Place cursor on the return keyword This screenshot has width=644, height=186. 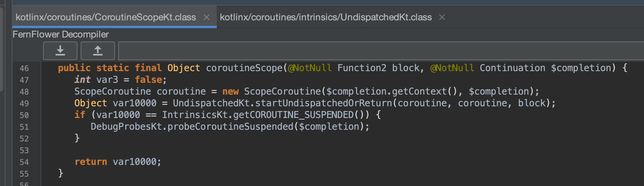91,162
